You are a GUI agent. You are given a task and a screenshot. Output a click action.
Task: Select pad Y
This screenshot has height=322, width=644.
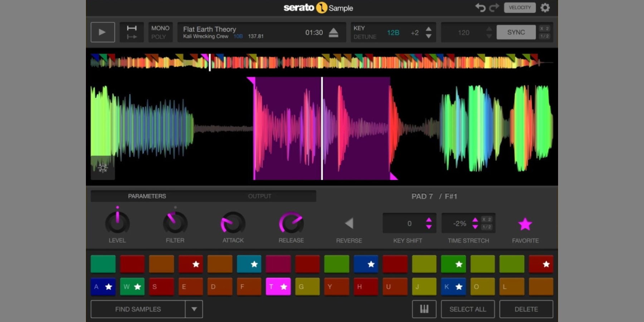click(x=337, y=287)
